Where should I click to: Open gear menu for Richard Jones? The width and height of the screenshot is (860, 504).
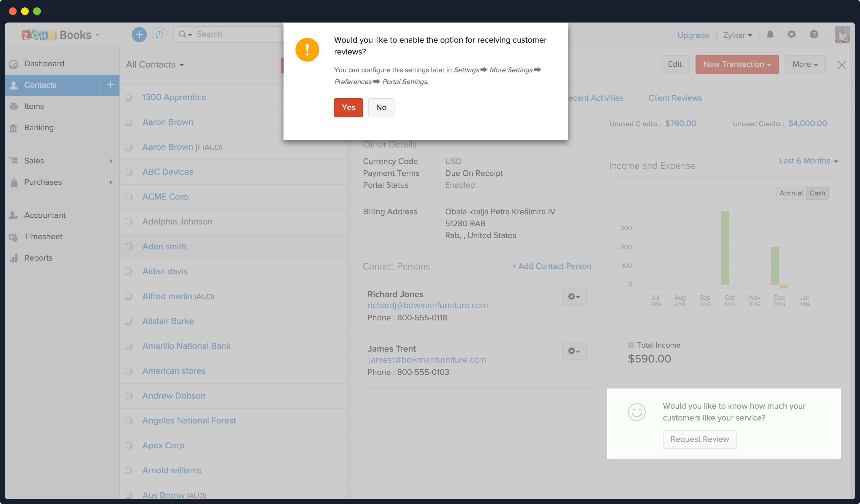click(x=574, y=297)
